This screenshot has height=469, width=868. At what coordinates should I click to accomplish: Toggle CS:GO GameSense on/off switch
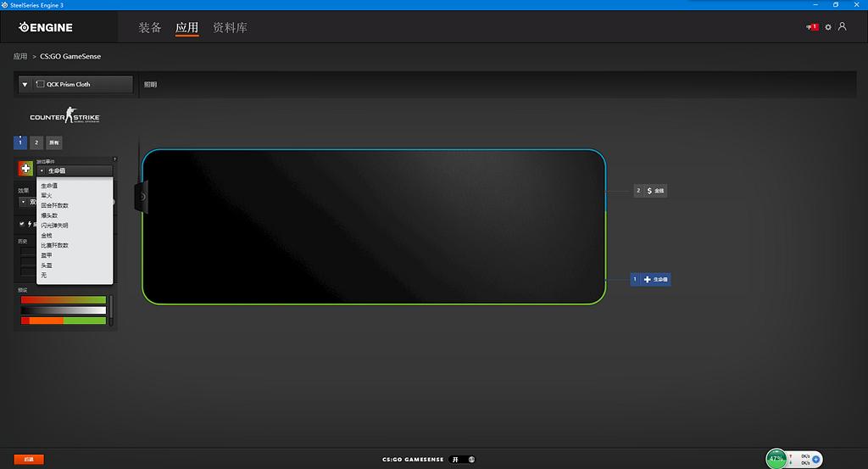pyautogui.click(x=462, y=459)
